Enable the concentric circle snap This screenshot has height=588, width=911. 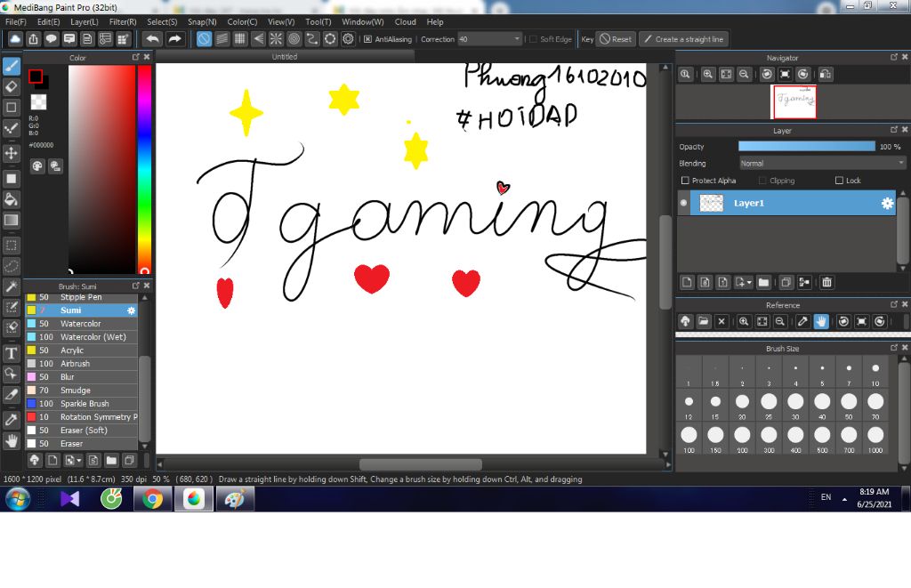point(294,39)
